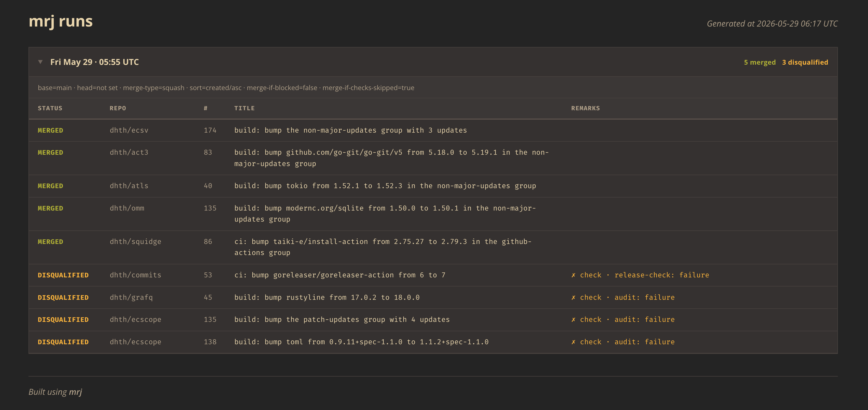Select the dhth/commits repo cell

pyautogui.click(x=135, y=275)
